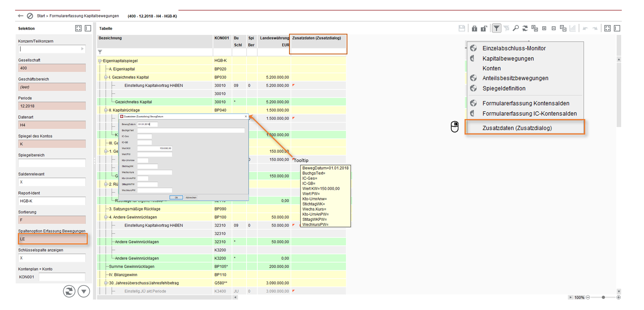Open the Konzern/Teilkonzern dropdown arrow

[82, 49]
